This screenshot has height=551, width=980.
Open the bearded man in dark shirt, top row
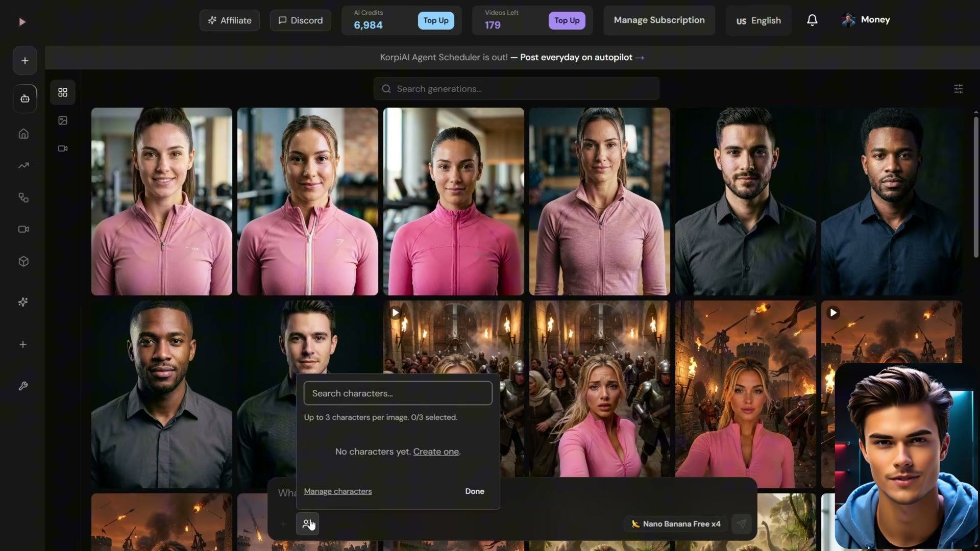[746, 202]
